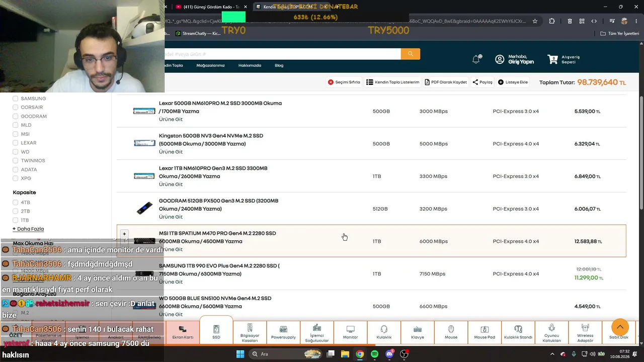The image size is (644, 362).
Task: Open Ürüne Git for GOODRAM 512GB PX500
Action: coord(171,217)
